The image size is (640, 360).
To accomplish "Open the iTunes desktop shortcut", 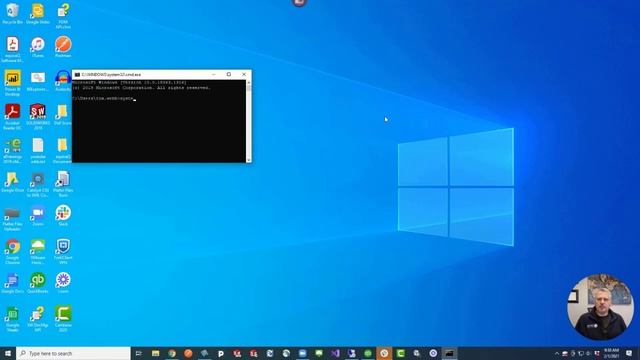I will (38, 47).
